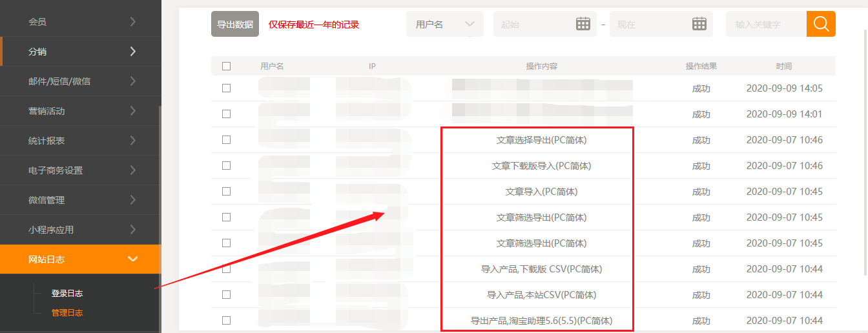The height and width of the screenshot is (333, 868).
Task: Collapse the 网站日志 section
Action: (132, 259)
